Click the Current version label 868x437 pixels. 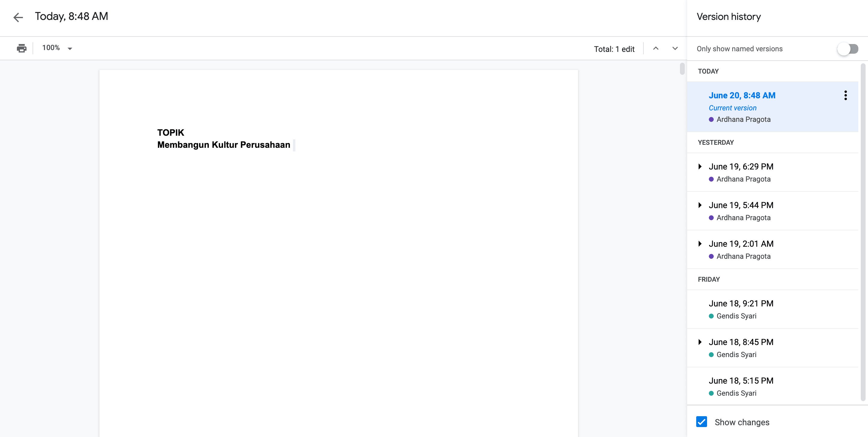(x=733, y=108)
